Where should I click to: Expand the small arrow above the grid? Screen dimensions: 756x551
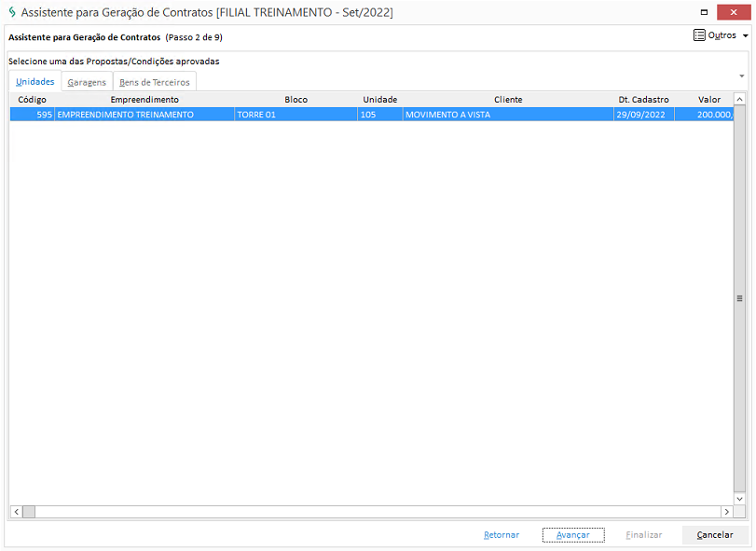pos(741,76)
